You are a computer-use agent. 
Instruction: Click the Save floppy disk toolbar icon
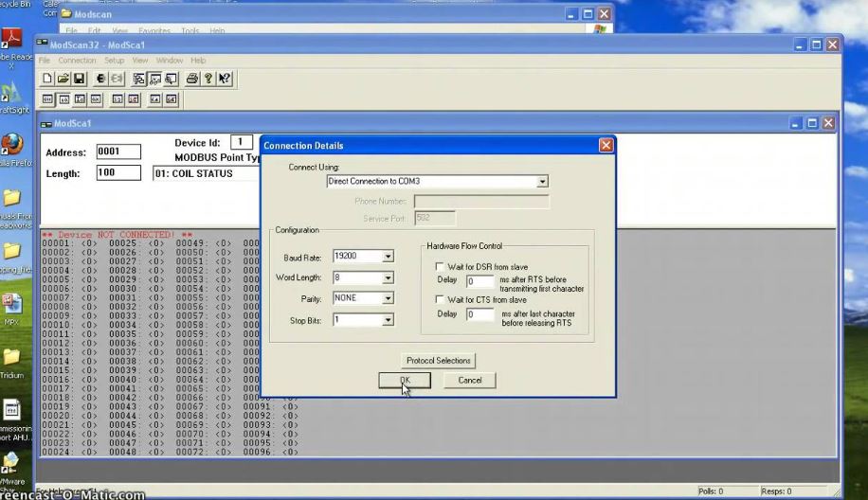coord(79,79)
